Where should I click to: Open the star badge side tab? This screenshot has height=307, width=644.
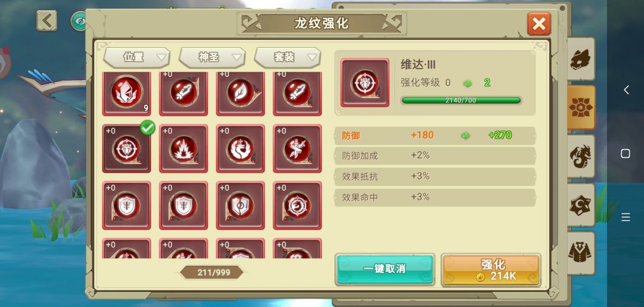581,205
